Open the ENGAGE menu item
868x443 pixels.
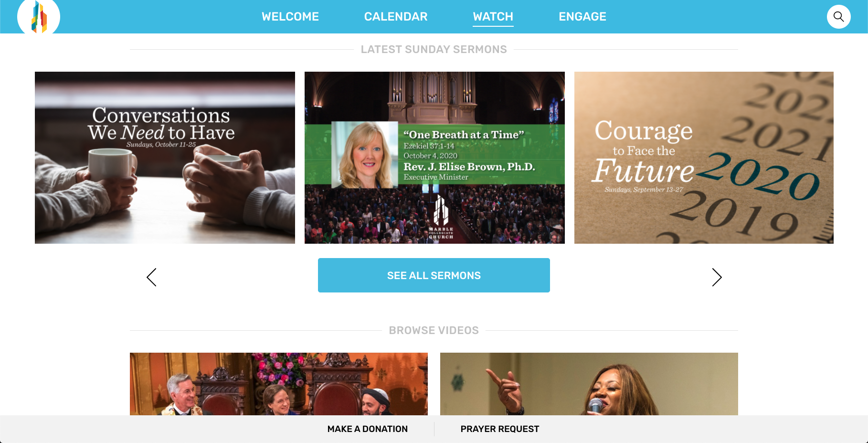582,17
